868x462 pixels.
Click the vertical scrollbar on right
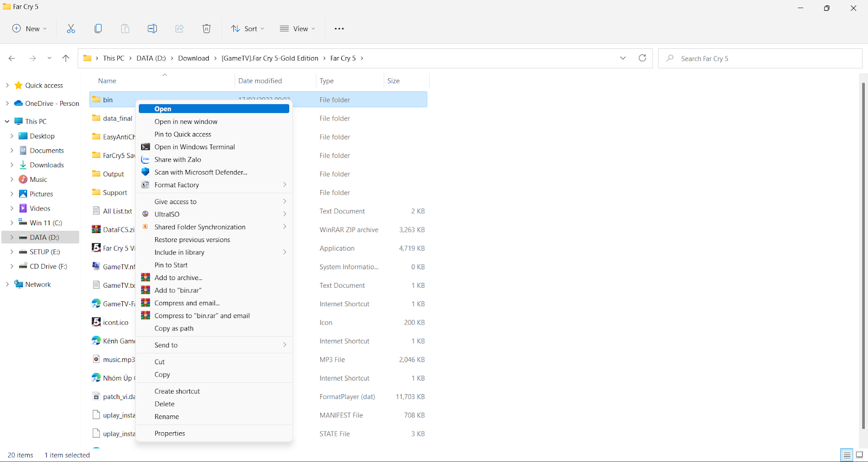[x=863, y=255]
